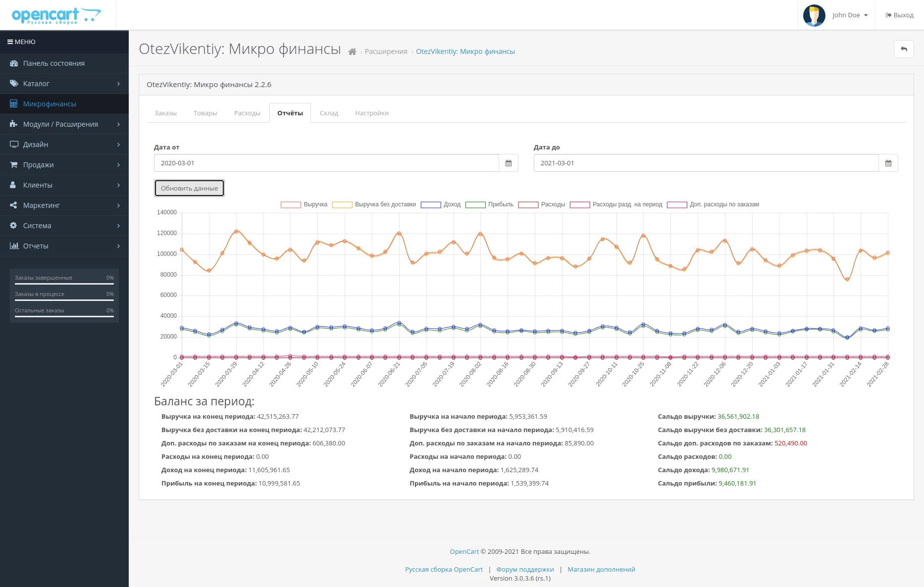Toggle Прибыль legend swatch
The image size is (924, 587).
475,204
